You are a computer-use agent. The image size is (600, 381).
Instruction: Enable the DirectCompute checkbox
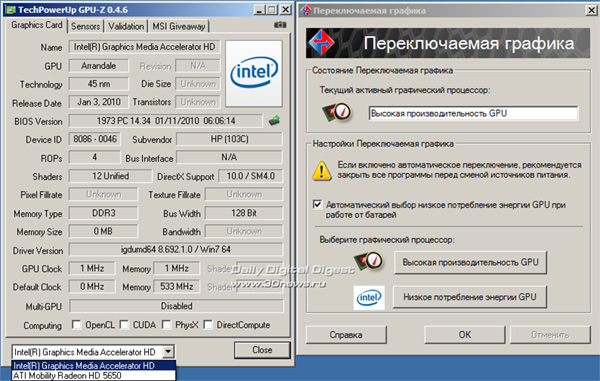click(x=208, y=325)
